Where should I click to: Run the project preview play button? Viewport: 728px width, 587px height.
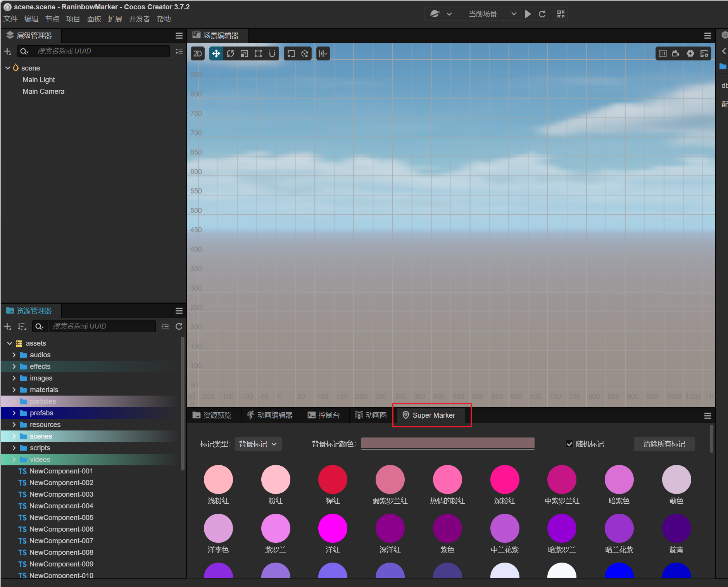[x=528, y=14]
